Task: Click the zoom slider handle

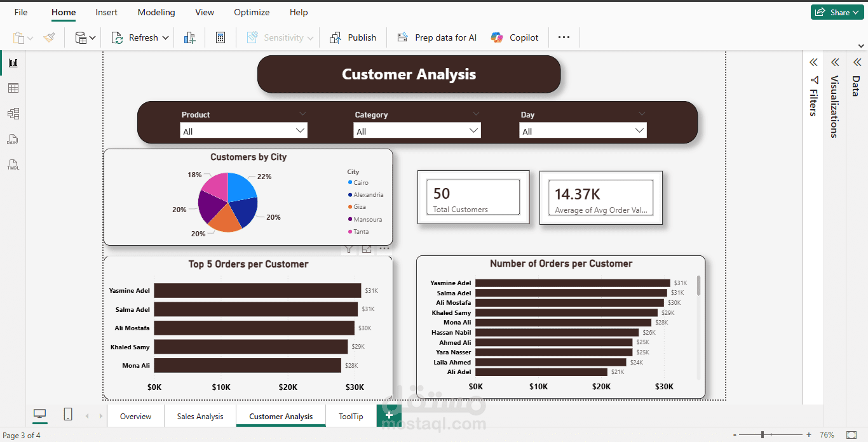Action: 762,435
